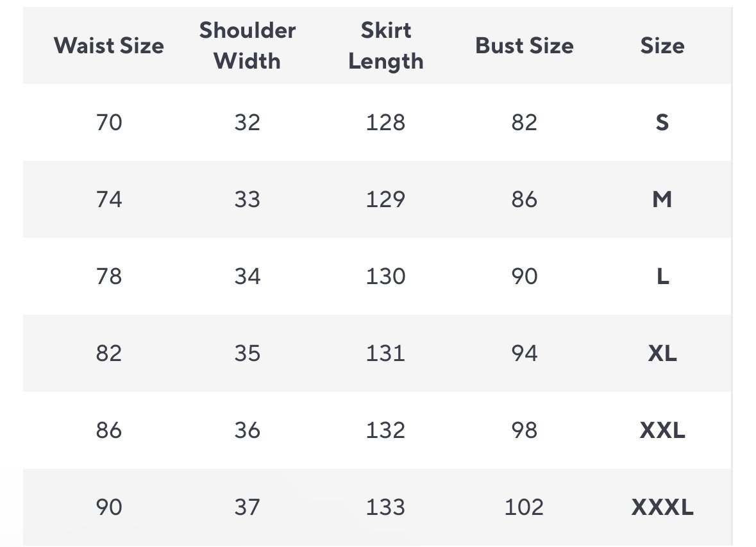Click the Shoulder Width column header
Image resolution: width=756 pixels, height=547 pixels.
click(248, 46)
